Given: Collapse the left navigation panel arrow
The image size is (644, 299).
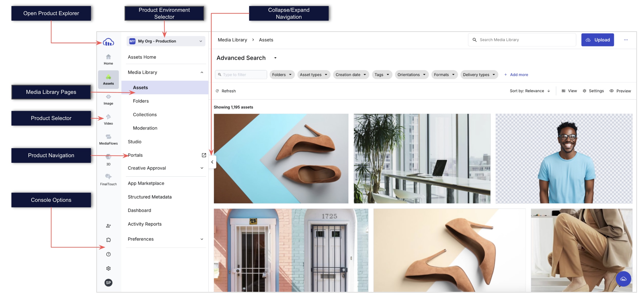Looking at the screenshot, I should point(212,162).
